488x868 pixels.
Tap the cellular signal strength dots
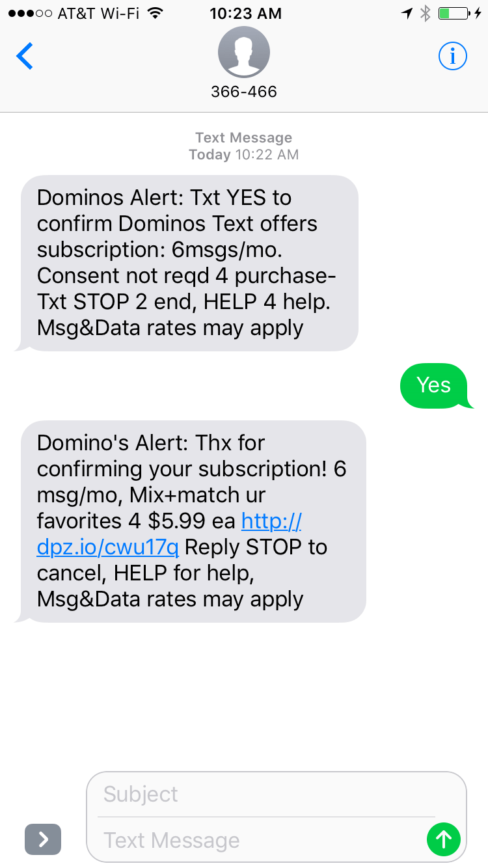(29, 13)
